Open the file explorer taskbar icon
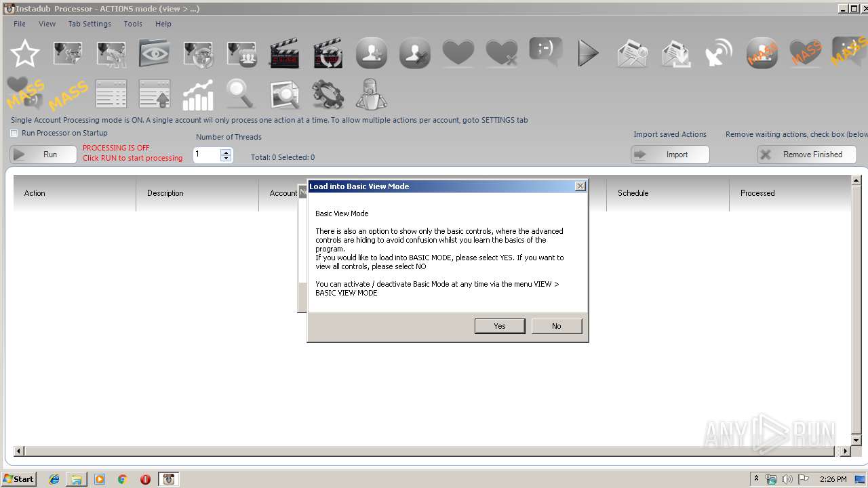 pos(77,479)
